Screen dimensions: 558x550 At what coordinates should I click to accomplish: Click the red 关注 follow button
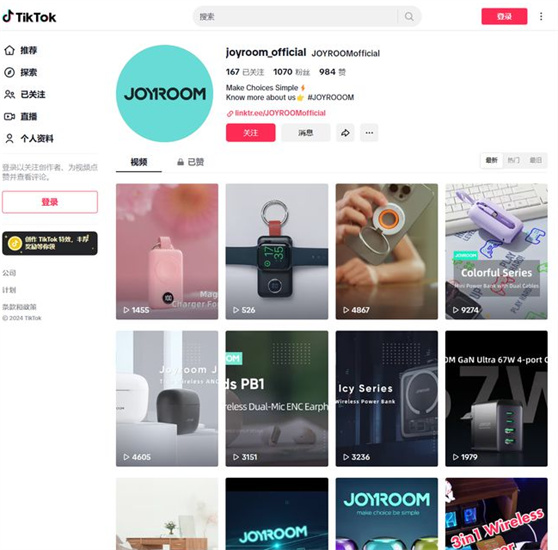251,133
